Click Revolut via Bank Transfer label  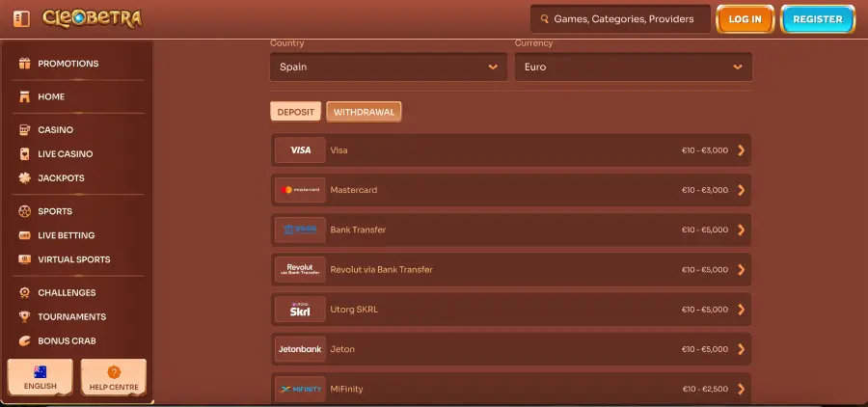tap(381, 270)
